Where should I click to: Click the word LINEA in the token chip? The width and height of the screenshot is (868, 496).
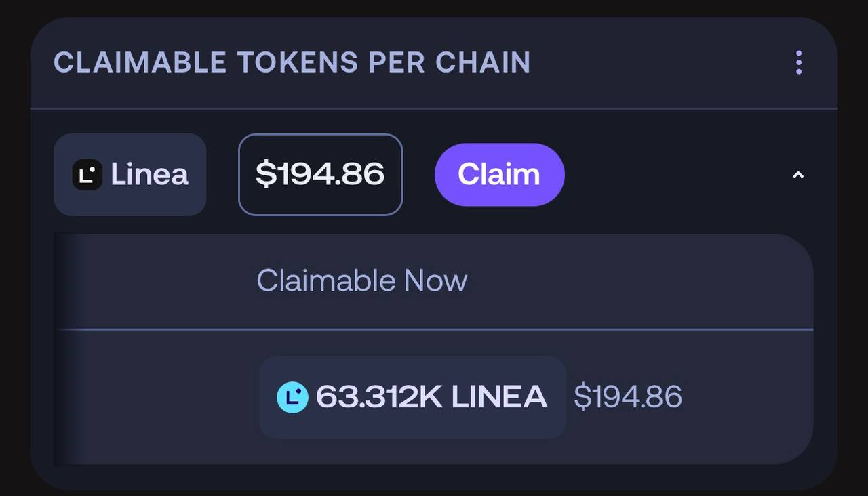click(499, 397)
